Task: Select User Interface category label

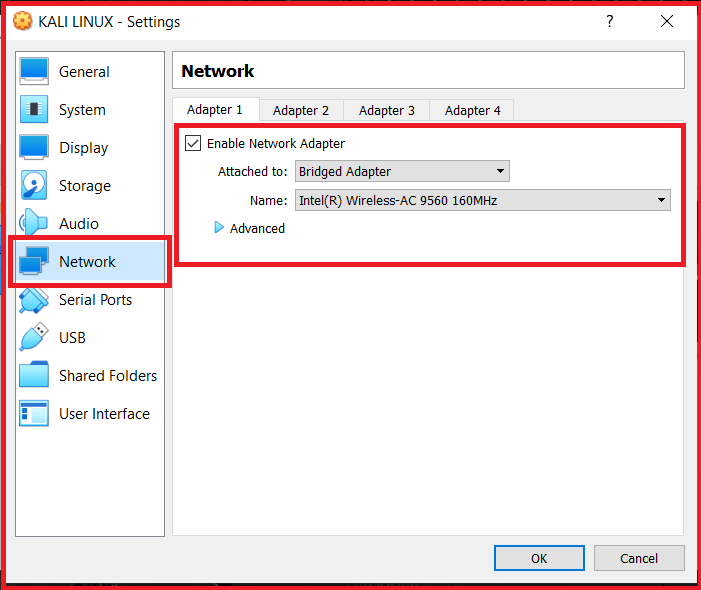Action: click(104, 413)
